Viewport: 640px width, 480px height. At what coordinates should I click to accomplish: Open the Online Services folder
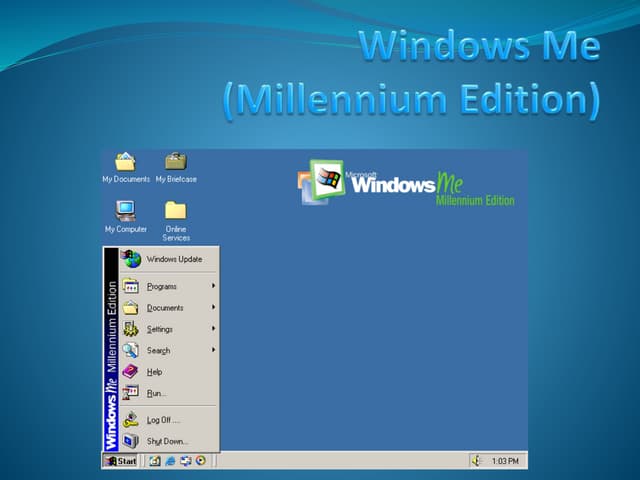coord(176,211)
